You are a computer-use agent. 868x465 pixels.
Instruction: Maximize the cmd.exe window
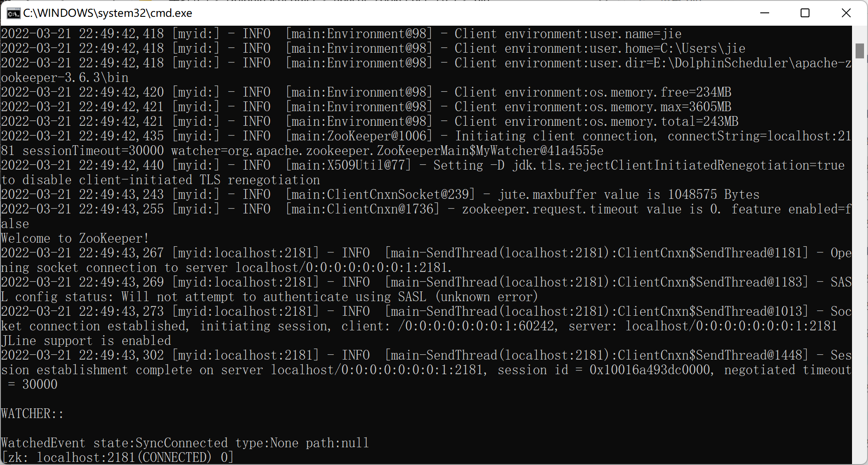pyautogui.click(x=805, y=13)
